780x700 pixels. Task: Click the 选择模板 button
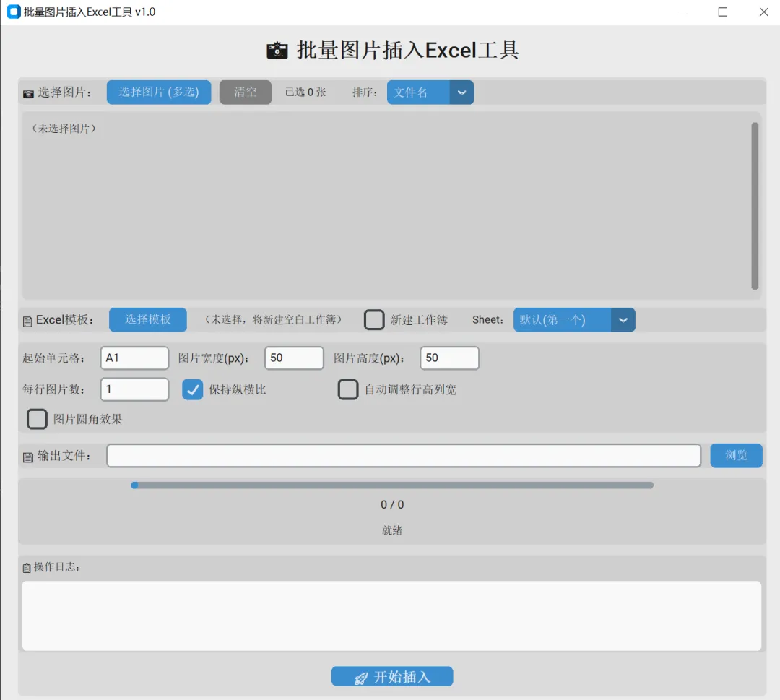coord(148,319)
